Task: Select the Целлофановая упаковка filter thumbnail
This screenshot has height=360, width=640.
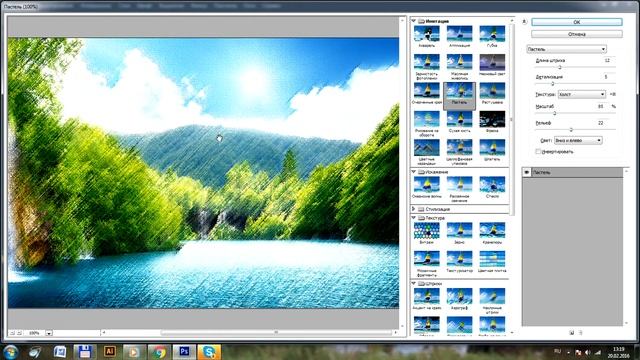Action: click(459, 147)
